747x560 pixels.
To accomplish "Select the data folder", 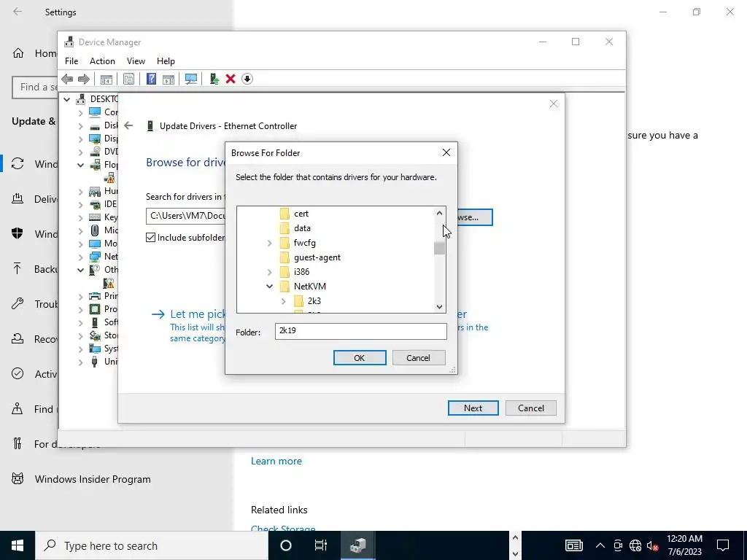I will (x=302, y=228).
